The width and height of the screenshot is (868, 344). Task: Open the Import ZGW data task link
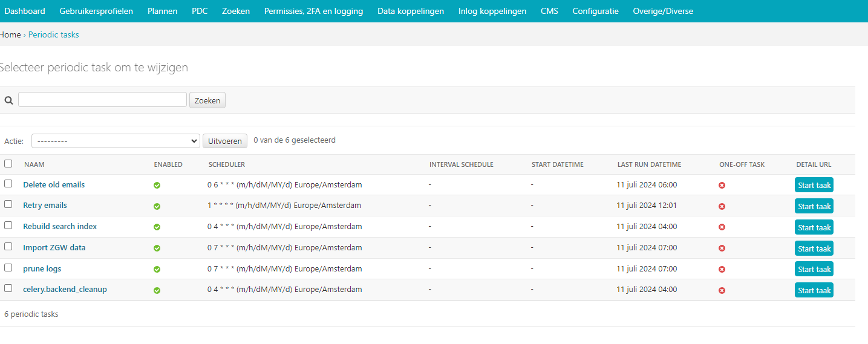point(54,247)
